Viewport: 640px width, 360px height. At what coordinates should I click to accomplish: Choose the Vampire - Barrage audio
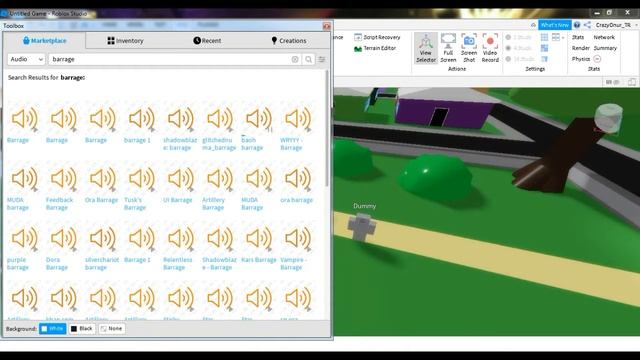pyautogui.click(x=298, y=238)
